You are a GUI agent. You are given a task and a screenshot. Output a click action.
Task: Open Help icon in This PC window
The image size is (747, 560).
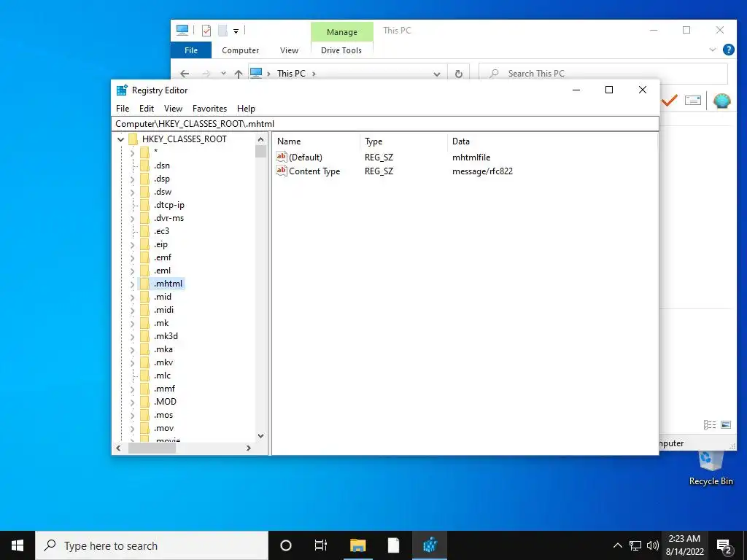(728, 50)
